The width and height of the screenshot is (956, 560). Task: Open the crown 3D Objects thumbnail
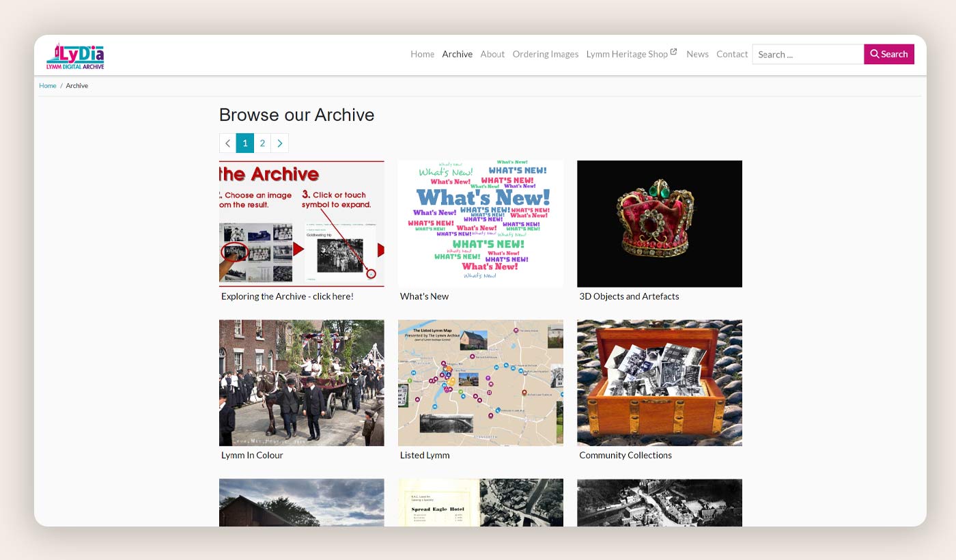[x=660, y=224]
